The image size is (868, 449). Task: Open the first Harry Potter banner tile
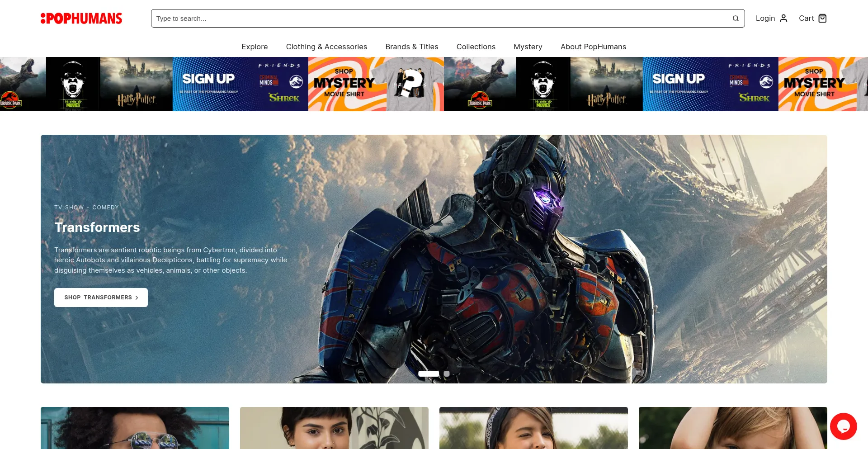[137, 84]
